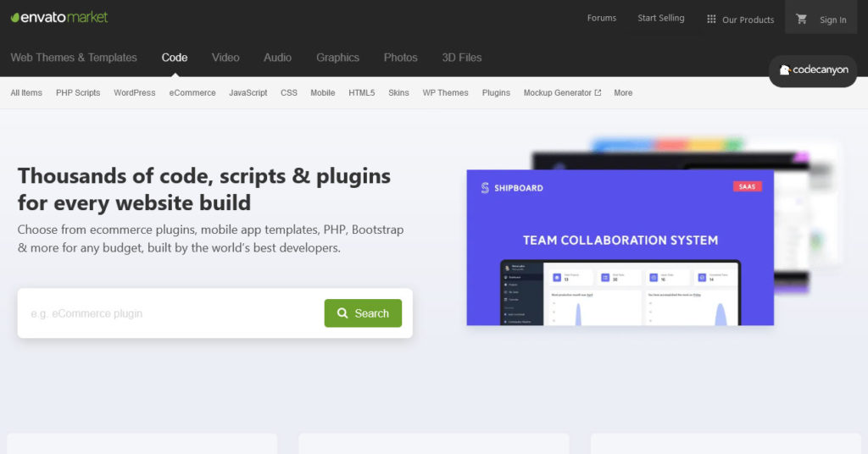Open the Team Collaboration System banner
Viewport: 868px width, 454px height.
[x=620, y=247]
